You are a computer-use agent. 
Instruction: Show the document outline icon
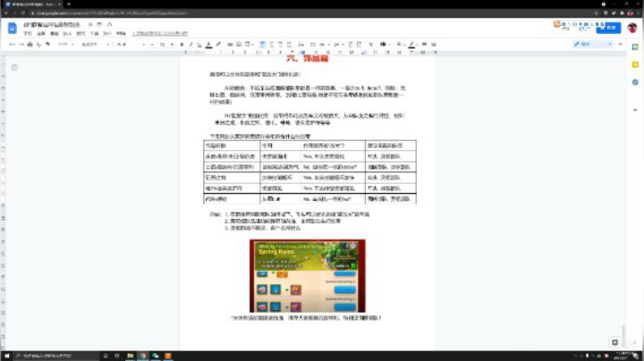14,67
